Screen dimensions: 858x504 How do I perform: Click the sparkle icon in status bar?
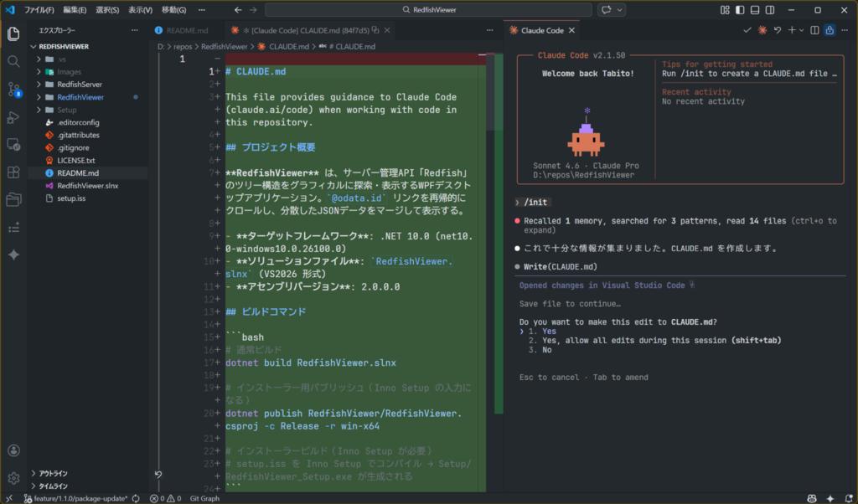[x=830, y=498]
